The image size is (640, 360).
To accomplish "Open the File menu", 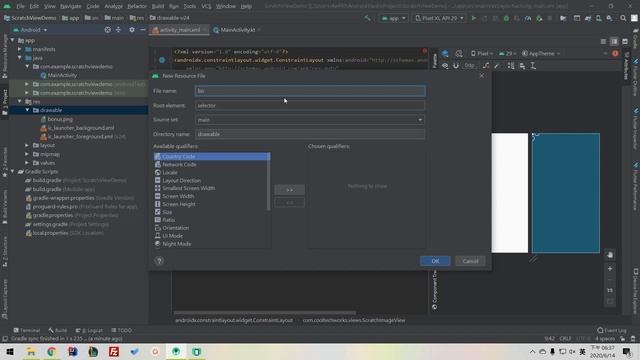I will 20,6.
